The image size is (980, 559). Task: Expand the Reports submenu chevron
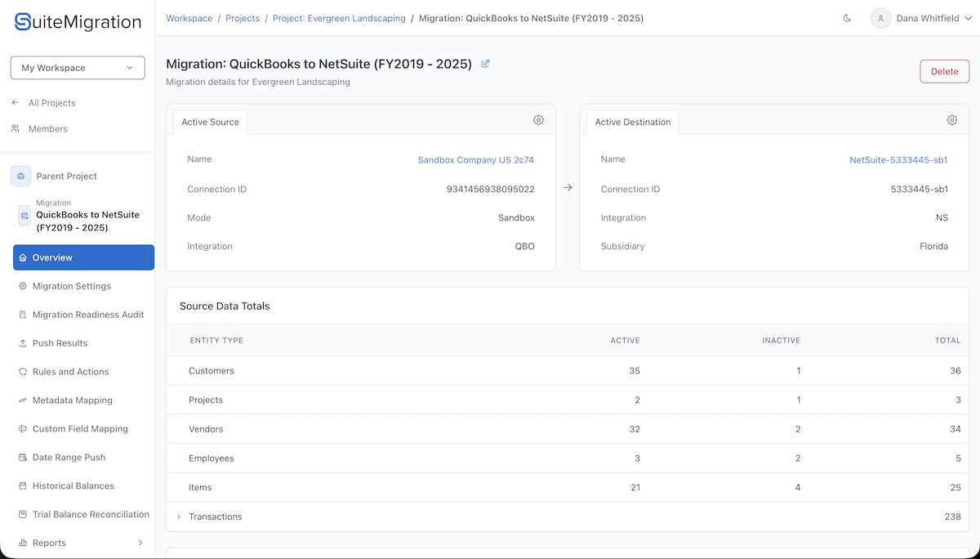tap(140, 543)
